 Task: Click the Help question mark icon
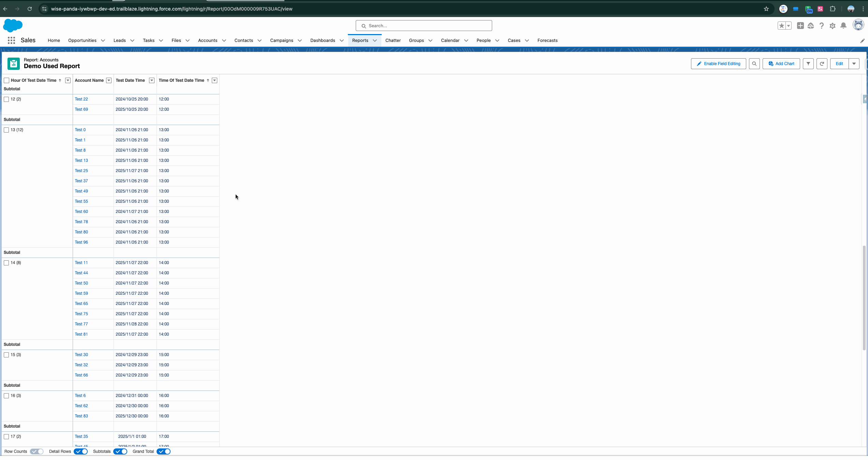tap(822, 26)
